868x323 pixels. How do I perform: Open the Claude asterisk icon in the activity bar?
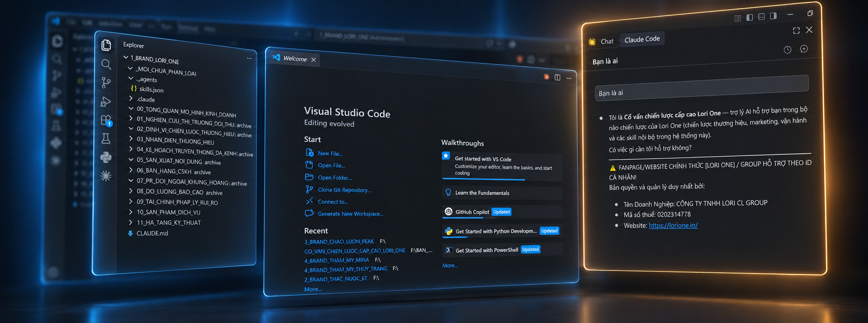click(106, 176)
